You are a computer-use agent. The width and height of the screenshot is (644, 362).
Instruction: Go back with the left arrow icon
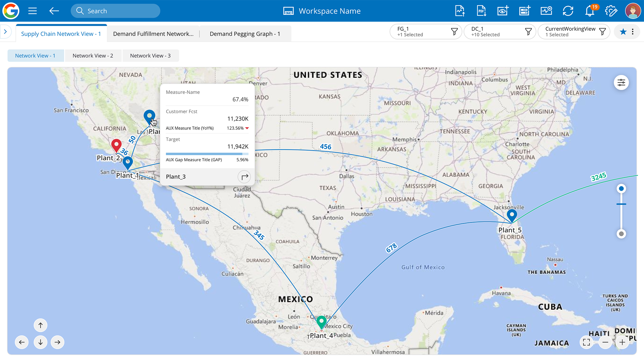point(54,11)
